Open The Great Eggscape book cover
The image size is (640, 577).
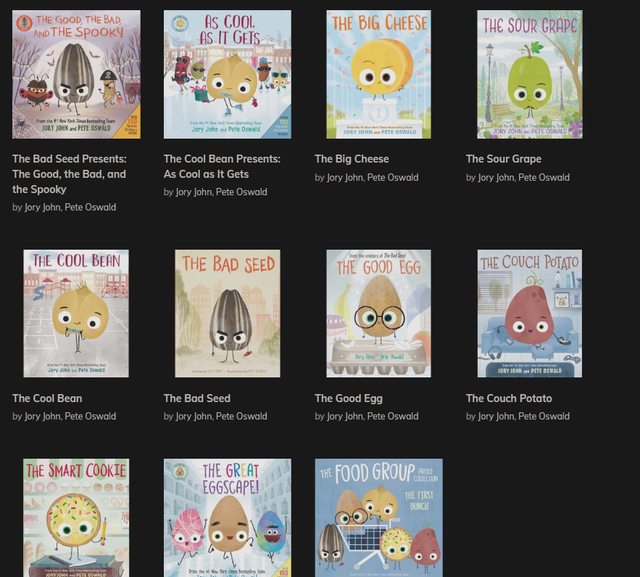pos(227,517)
